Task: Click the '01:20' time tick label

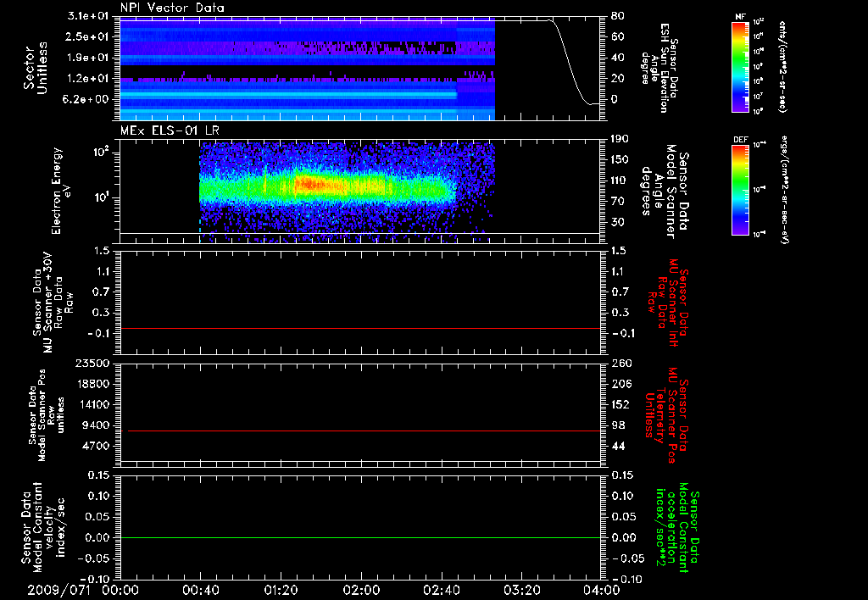Action: [281, 590]
